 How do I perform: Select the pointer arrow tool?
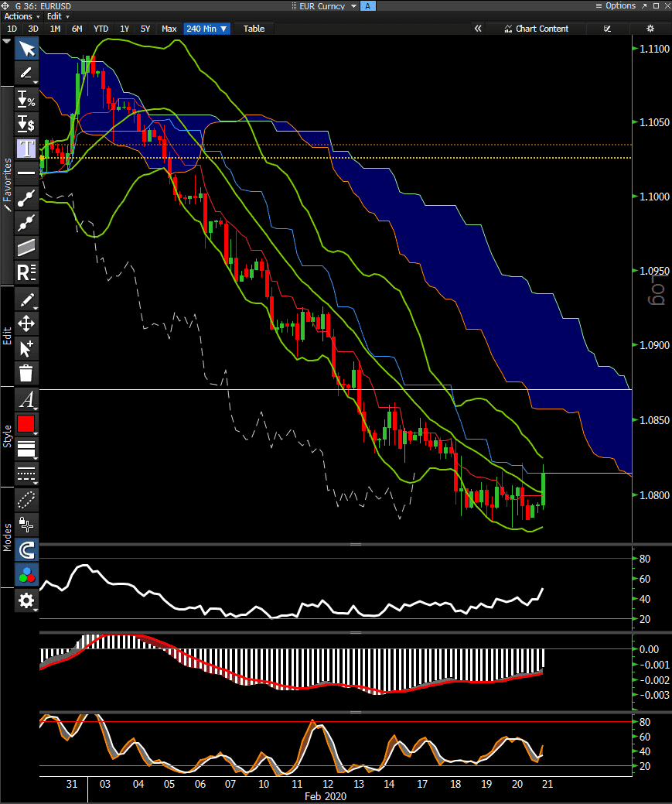(x=26, y=49)
